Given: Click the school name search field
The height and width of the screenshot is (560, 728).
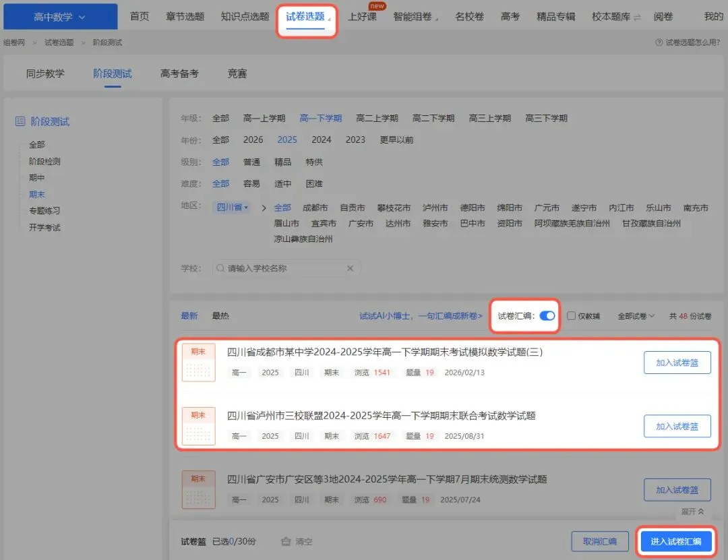Looking at the screenshot, I should pos(286,268).
